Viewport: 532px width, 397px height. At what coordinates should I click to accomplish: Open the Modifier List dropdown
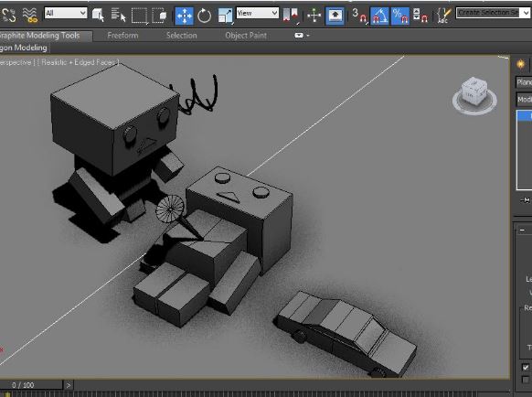click(x=524, y=99)
